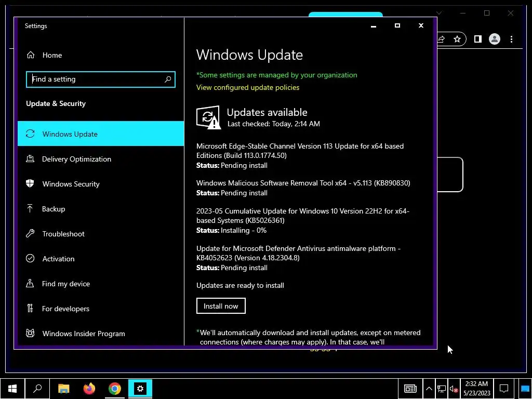Open the Windows Start menu
532x399 pixels.
[x=12, y=389]
